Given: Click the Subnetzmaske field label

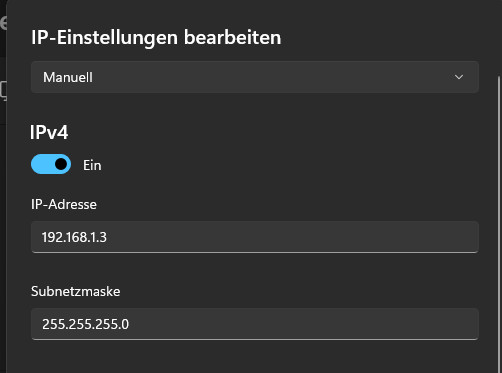Looking at the screenshot, I should [76, 291].
